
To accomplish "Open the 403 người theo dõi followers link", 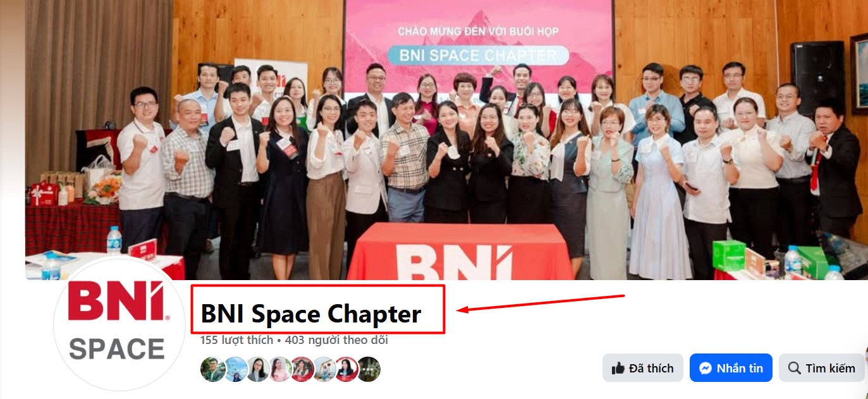I will tap(336, 340).
